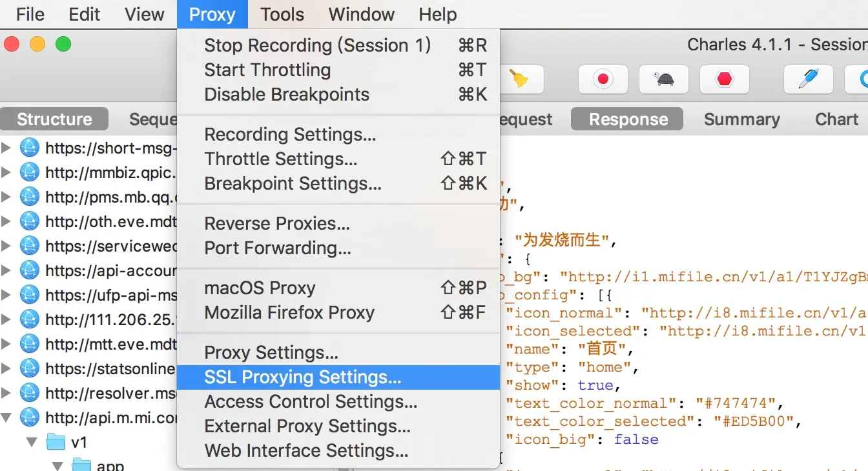Open Throttle Settings from Proxy menu
This screenshot has width=868, height=471.
pyautogui.click(x=338, y=159)
